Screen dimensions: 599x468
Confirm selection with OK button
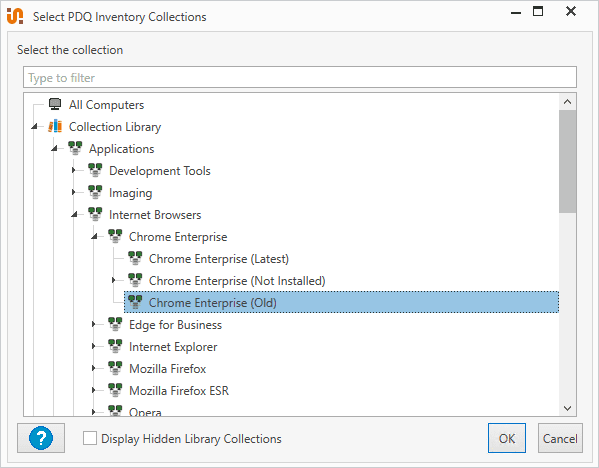click(507, 438)
